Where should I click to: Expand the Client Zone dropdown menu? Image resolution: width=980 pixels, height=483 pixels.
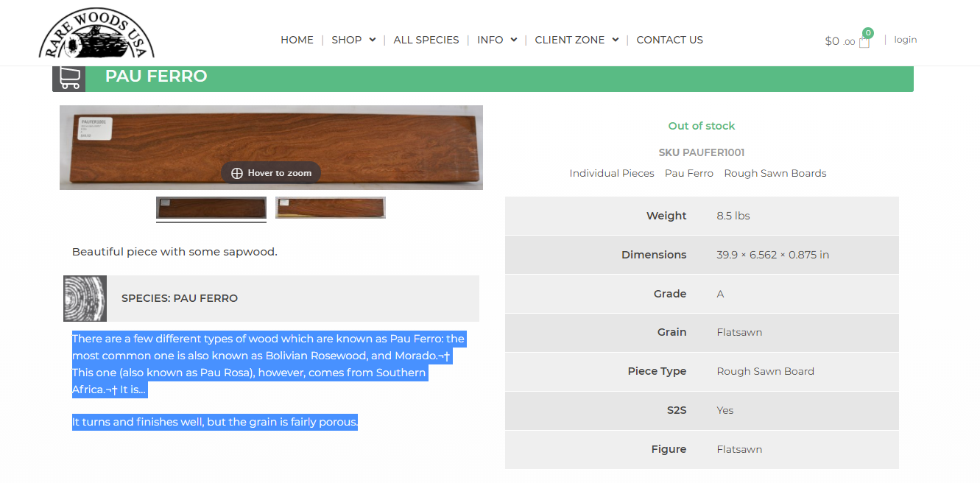[x=577, y=40]
